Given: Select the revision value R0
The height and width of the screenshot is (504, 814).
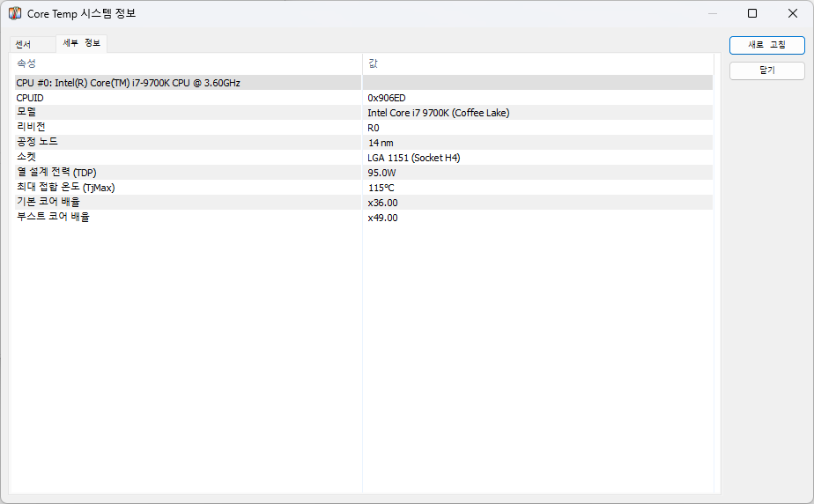Looking at the screenshot, I should pyautogui.click(x=374, y=129).
